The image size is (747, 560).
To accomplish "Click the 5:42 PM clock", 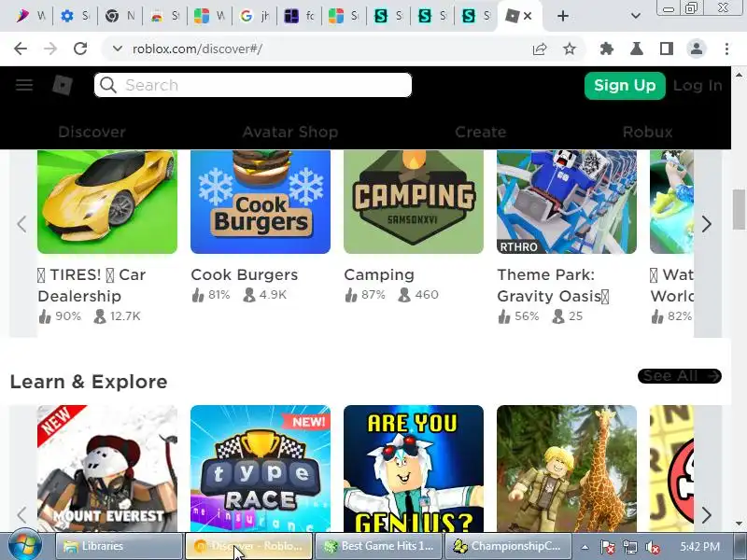I will coord(699,546).
